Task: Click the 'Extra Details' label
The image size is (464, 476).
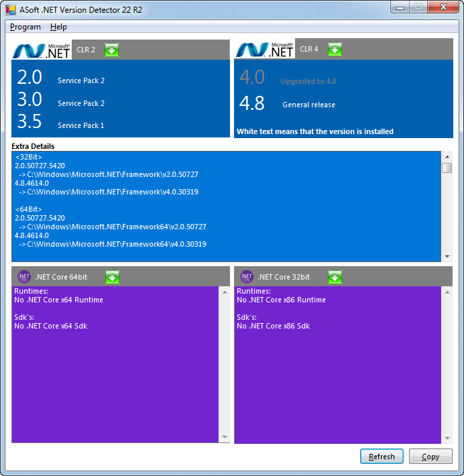Action: (x=33, y=146)
